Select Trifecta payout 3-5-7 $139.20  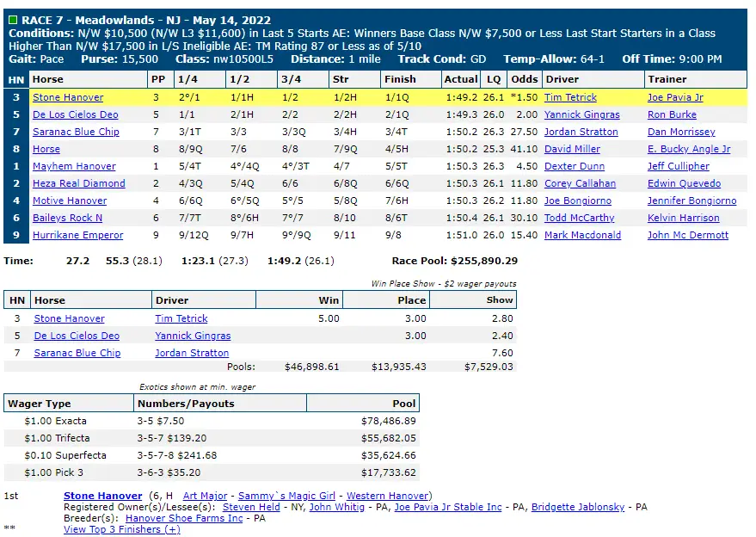pos(172,439)
